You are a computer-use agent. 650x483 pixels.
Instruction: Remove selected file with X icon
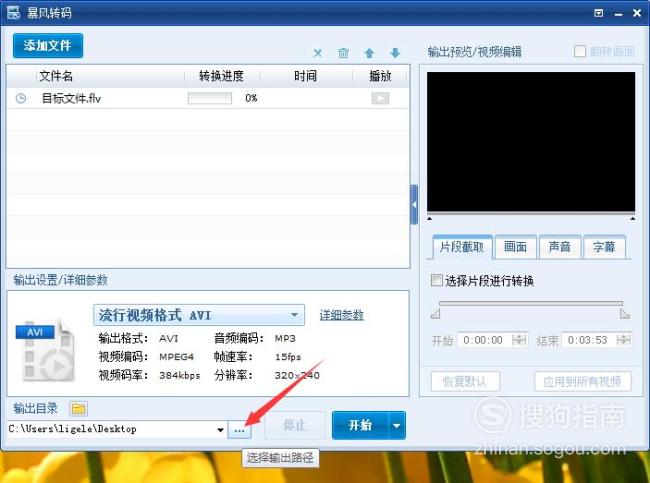pyautogui.click(x=318, y=53)
